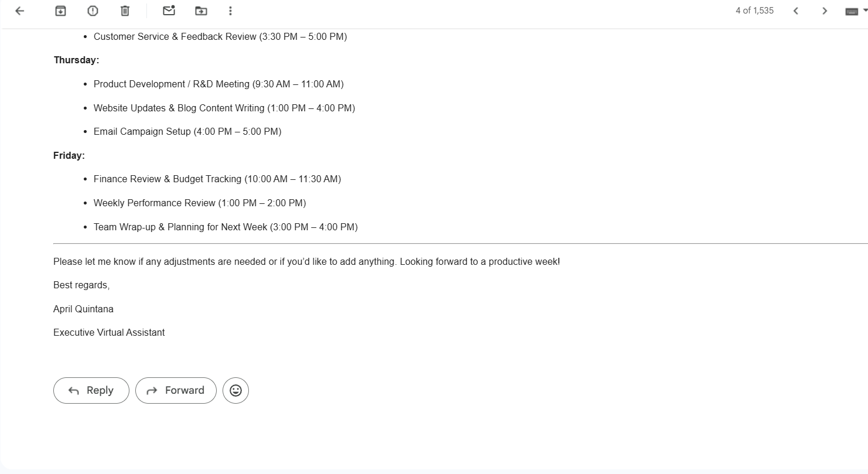Mark the email as unread

169,11
